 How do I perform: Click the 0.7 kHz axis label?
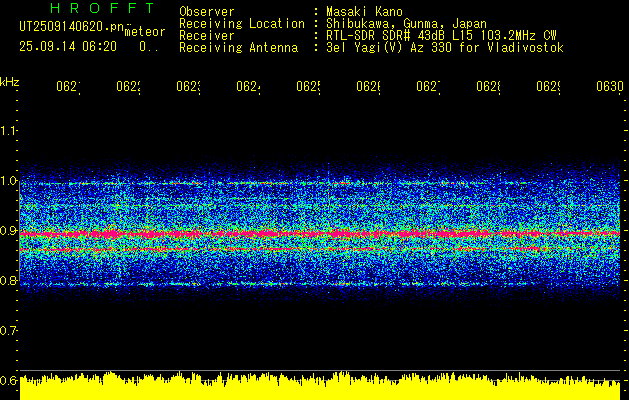pyautogui.click(x=8, y=331)
